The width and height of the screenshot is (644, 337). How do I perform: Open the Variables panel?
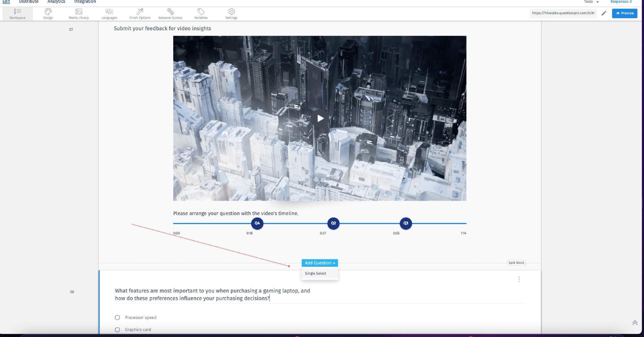[201, 13]
